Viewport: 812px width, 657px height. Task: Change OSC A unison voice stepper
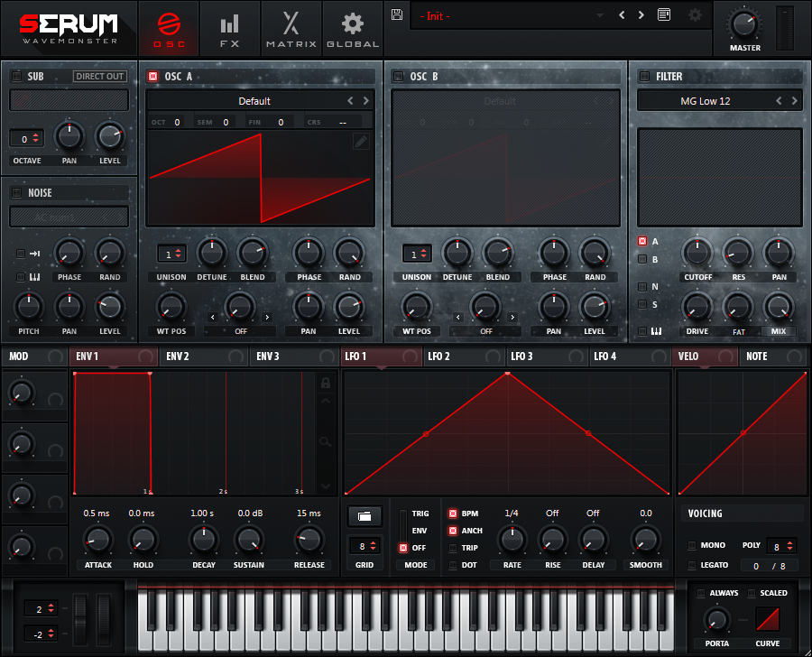172,254
